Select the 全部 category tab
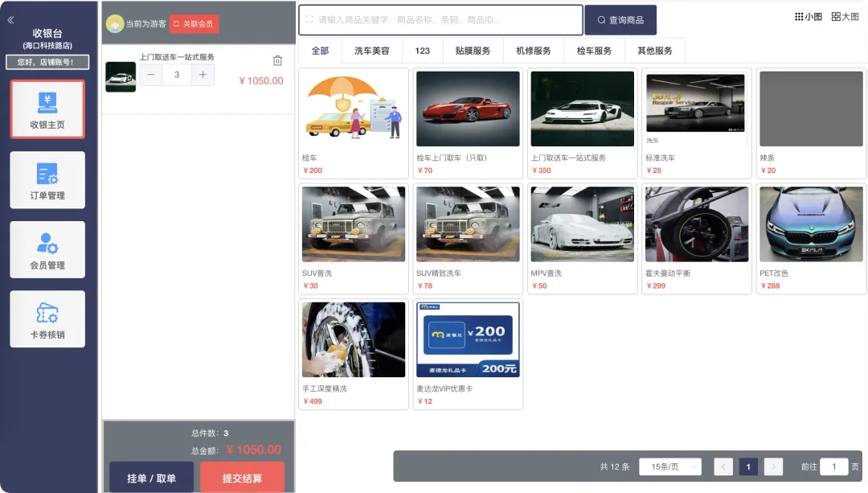 point(320,51)
